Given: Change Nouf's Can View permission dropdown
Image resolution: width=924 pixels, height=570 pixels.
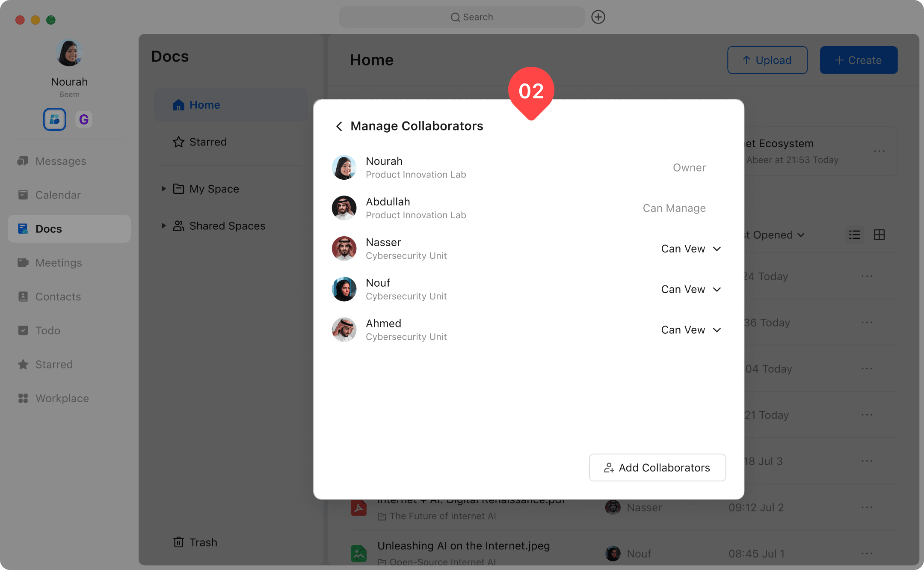Looking at the screenshot, I should (x=691, y=289).
